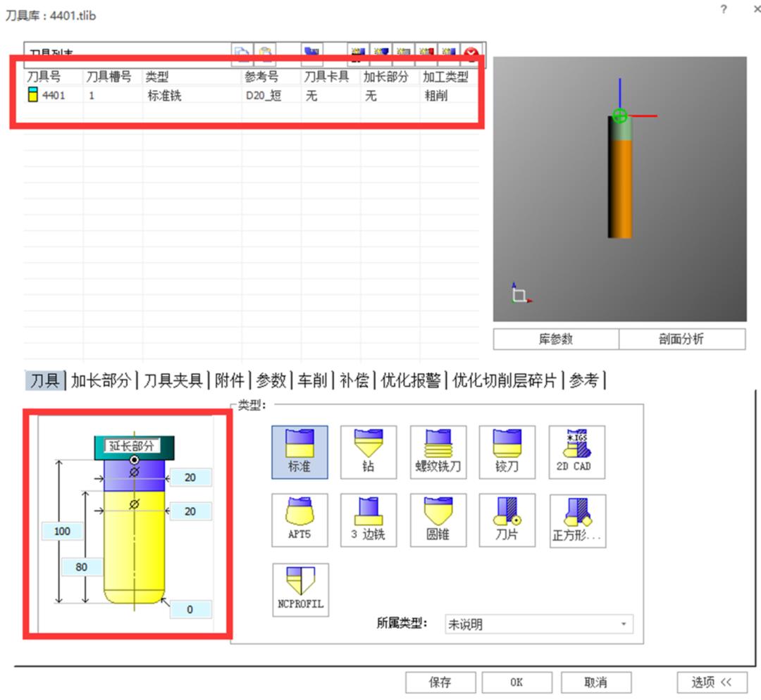Choose the 铰刀 reamer tool type
Screen dimensions: 761x700
[507, 452]
